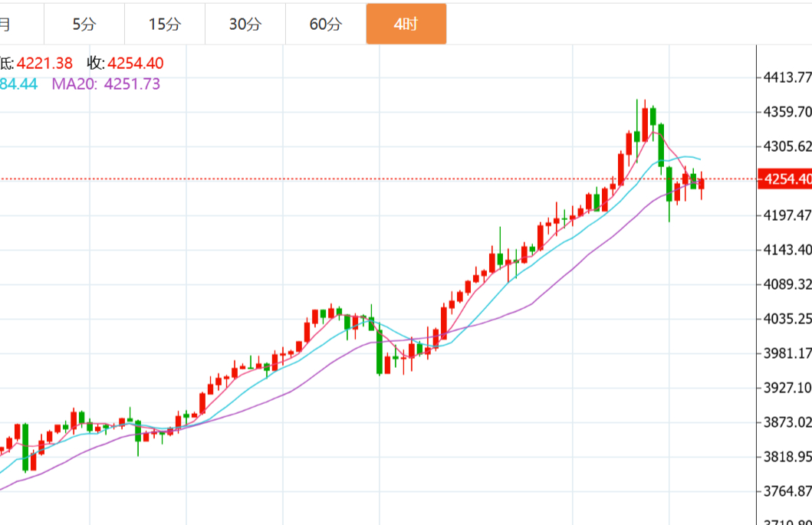Click the purple MA20 value 4251.73
Image resolution: width=812 pixels, height=525 pixels.
coord(132,84)
